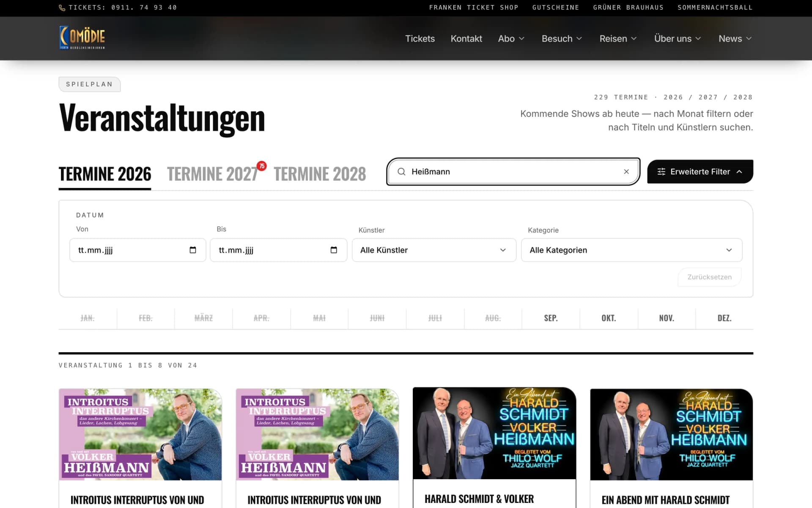Open first Introitus Interruptus event thumbnail
Image resolution: width=812 pixels, height=508 pixels.
pyautogui.click(x=140, y=434)
